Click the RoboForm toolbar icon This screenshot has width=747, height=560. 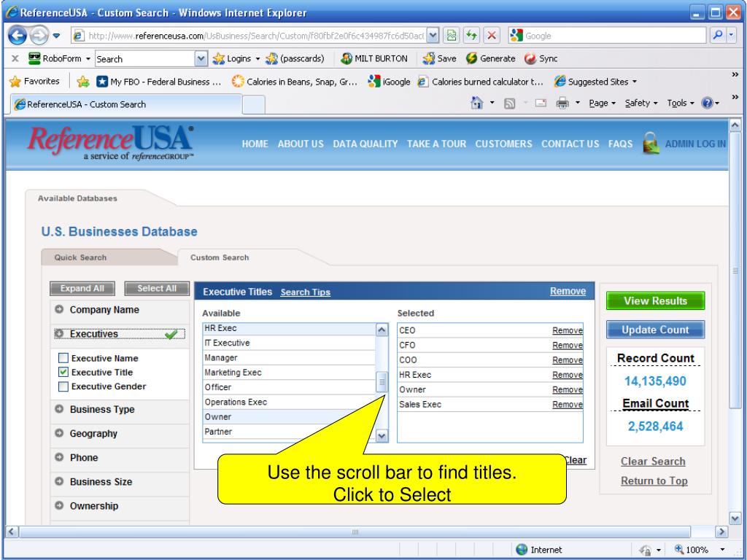pos(34,58)
